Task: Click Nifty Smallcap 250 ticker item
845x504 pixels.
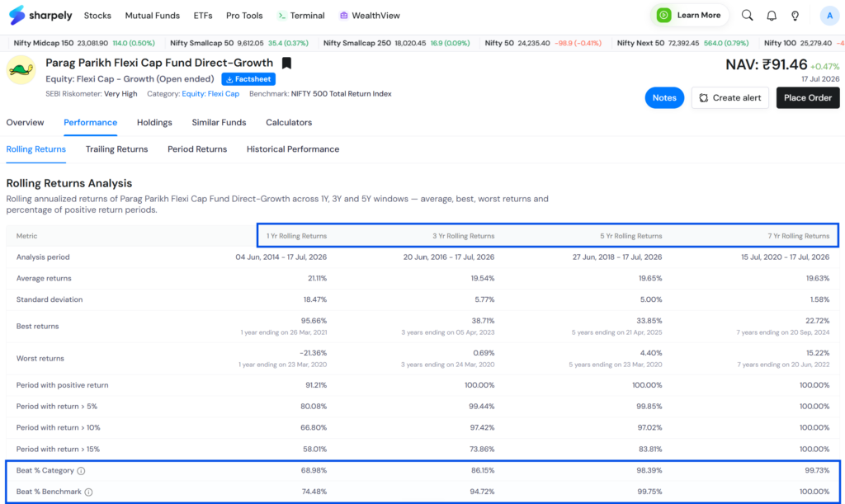Action: pos(397,43)
